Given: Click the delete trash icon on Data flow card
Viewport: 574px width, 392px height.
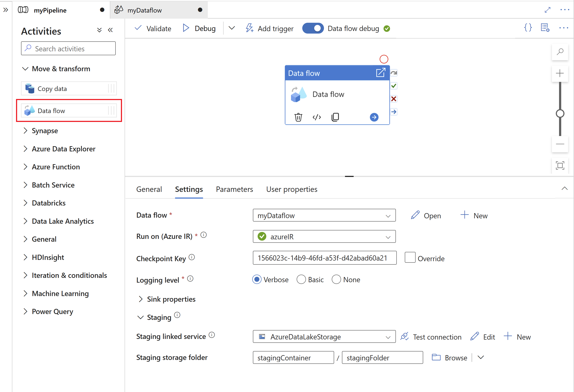Looking at the screenshot, I should coord(298,117).
